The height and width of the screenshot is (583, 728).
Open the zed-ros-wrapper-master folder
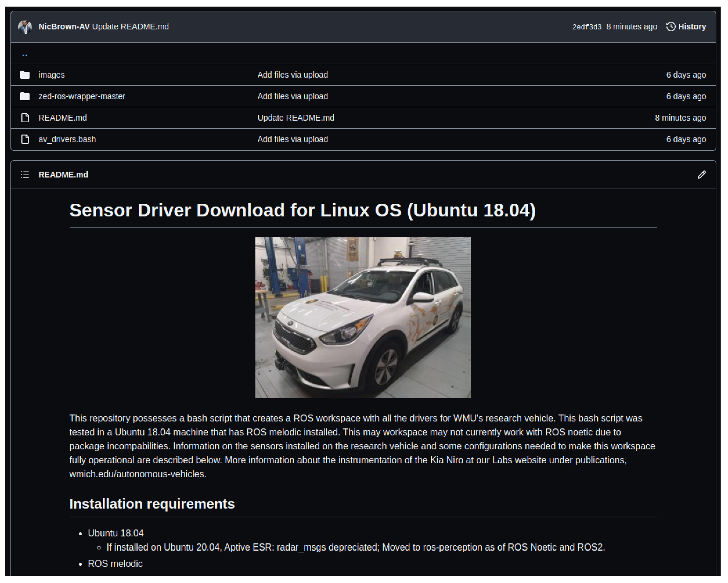(82, 96)
